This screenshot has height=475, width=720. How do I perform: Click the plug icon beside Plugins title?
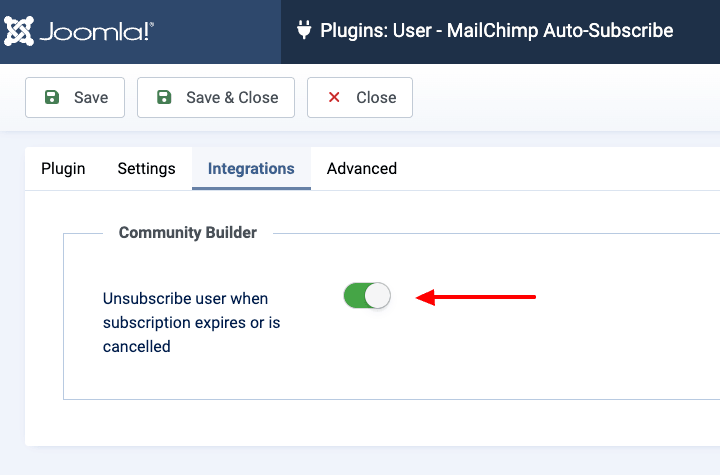tap(304, 30)
